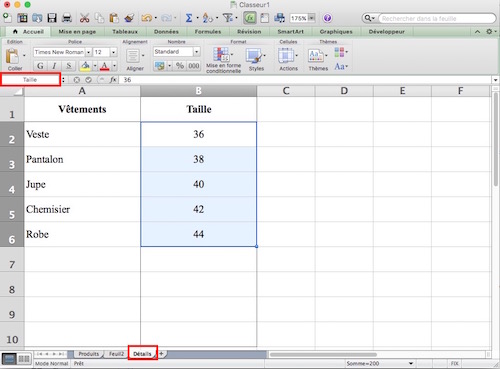
Task: Apply percent style to selection
Action: pyautogui.click(x=180, y=66)
